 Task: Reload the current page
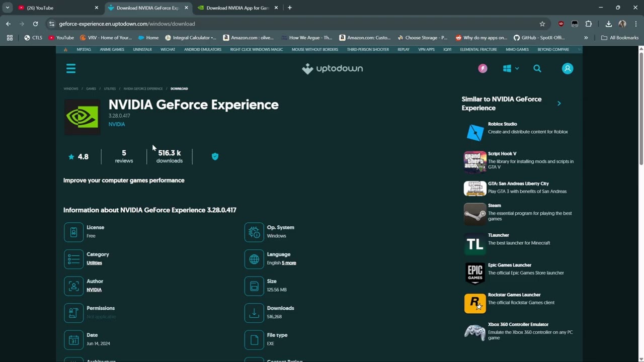coord(35,24)
